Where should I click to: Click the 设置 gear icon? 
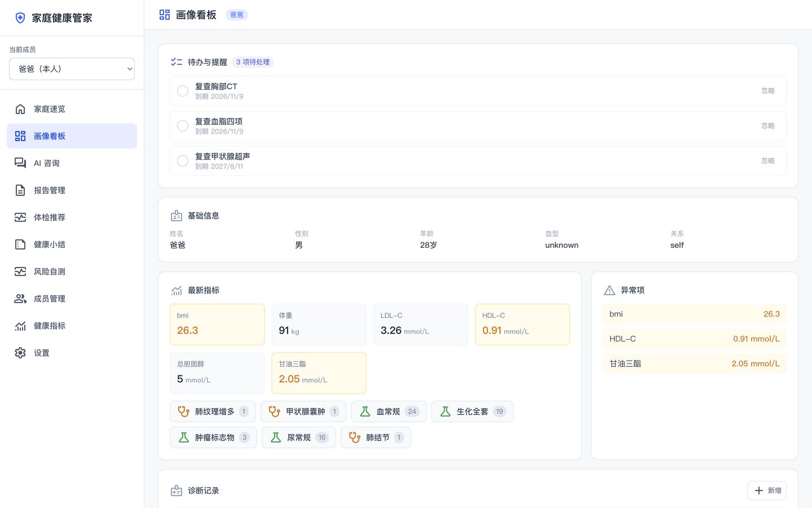tap(20, 353)
